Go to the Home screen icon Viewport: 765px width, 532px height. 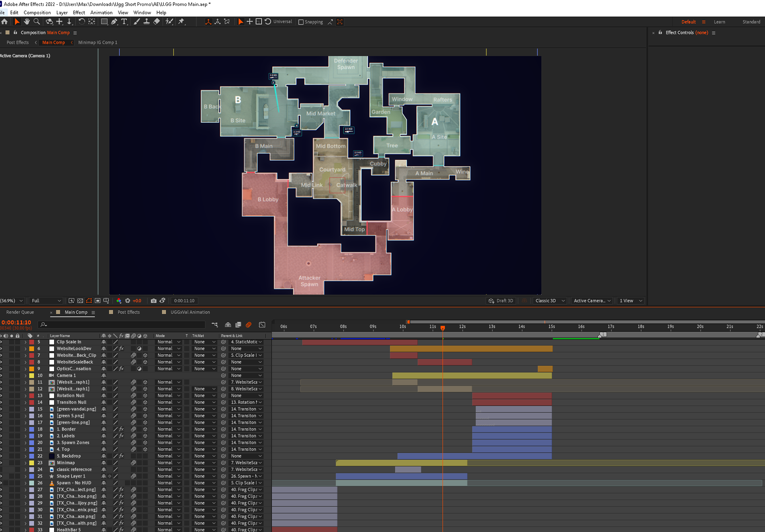pos(5,22)
